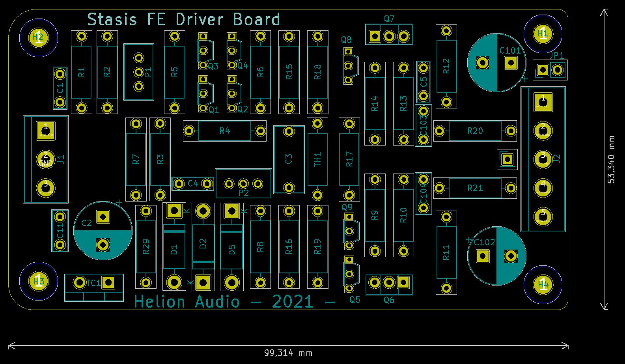Select capacitor C101 footprint
625x364 pixels.
click(x=497, y=63)
